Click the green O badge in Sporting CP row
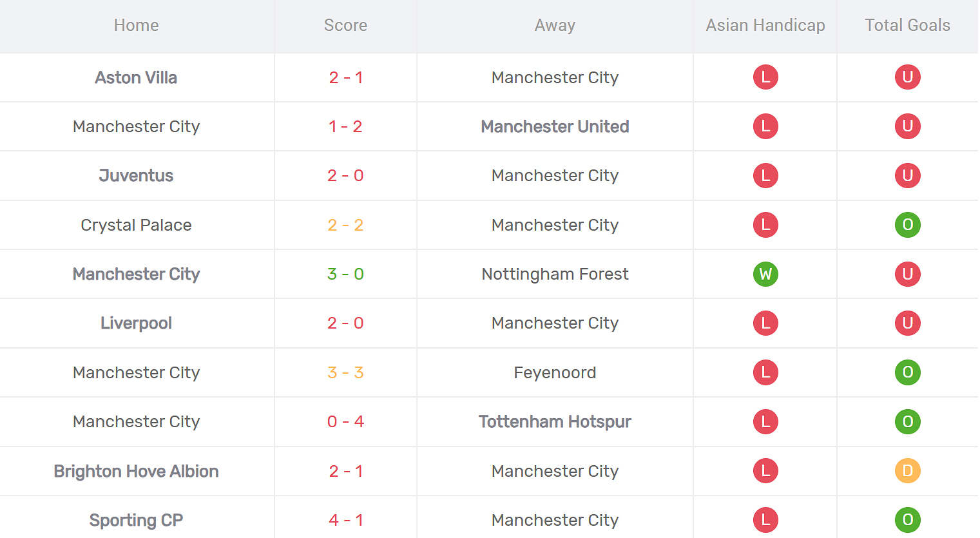 click(907, 520)
